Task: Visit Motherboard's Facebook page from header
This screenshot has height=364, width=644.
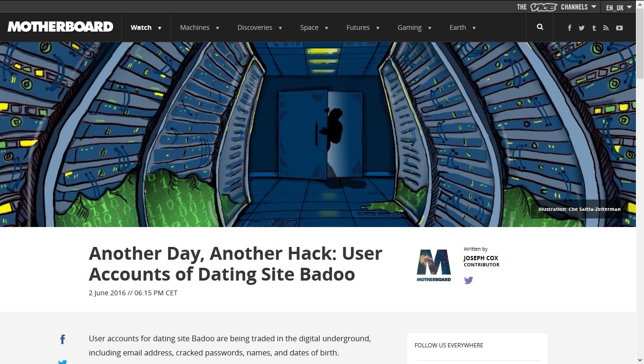Action: (570, 28)
